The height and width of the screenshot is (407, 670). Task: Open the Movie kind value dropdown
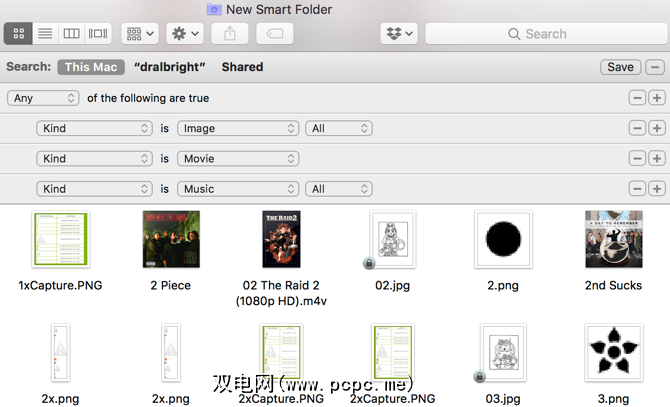click(238, 159)
